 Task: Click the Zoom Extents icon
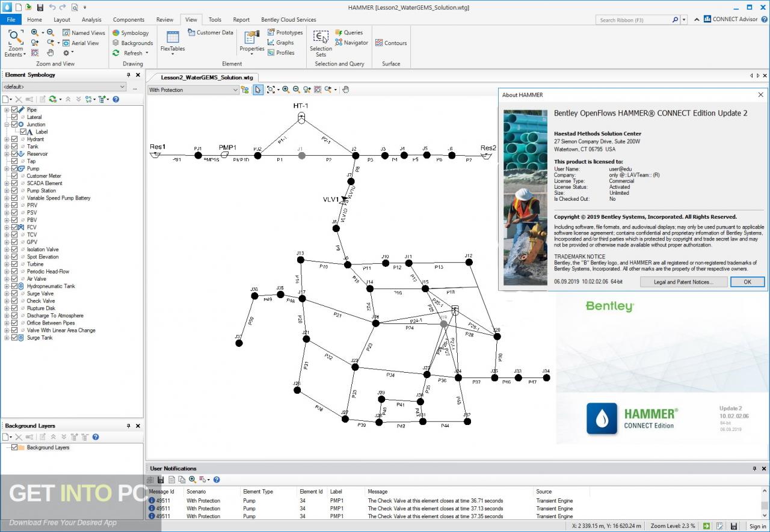click(15, 37)
